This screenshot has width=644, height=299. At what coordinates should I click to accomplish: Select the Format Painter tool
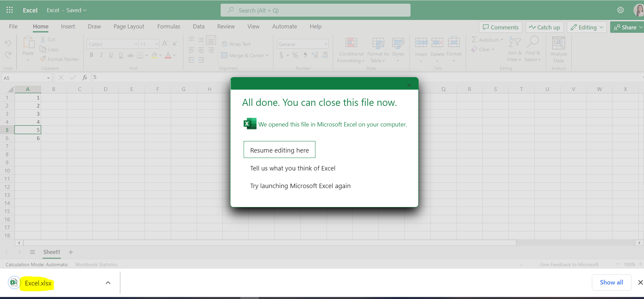pos(60,59)
